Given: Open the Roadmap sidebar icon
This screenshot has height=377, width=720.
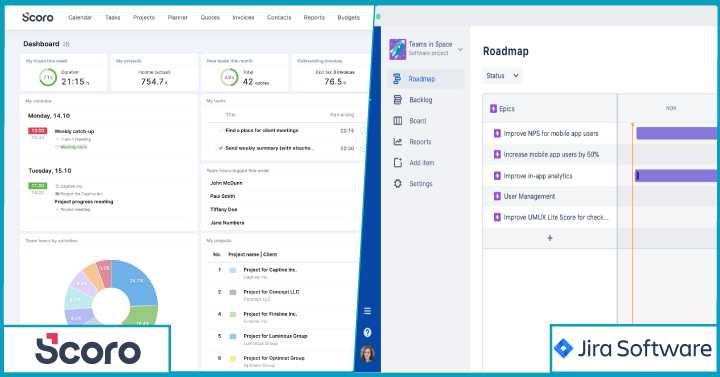Looking at the screenshot, I should (398, 79).
